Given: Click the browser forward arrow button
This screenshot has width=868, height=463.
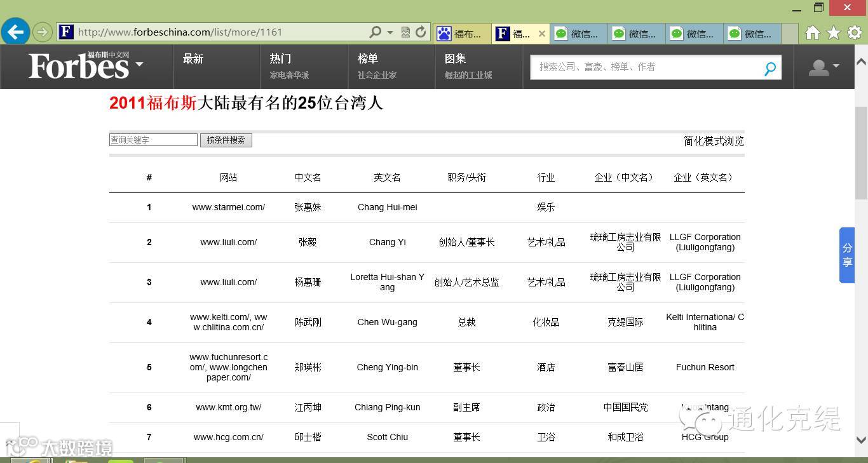Looking at the screenshot, I should point(43,32).
